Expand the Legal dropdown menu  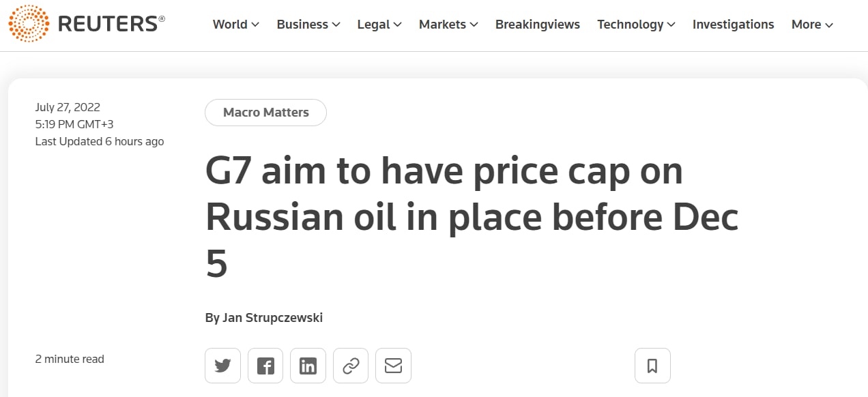[379, 25]
